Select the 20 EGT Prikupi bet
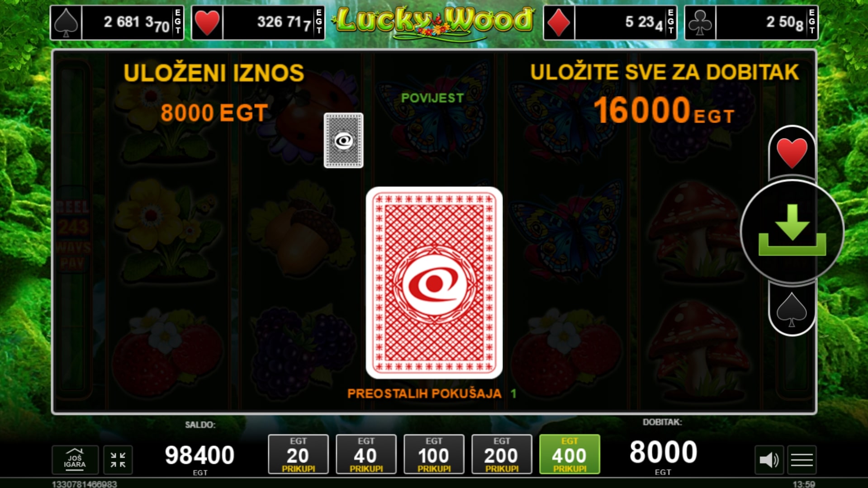Screen dimensions: 868x488 click(x=298, y=455)
